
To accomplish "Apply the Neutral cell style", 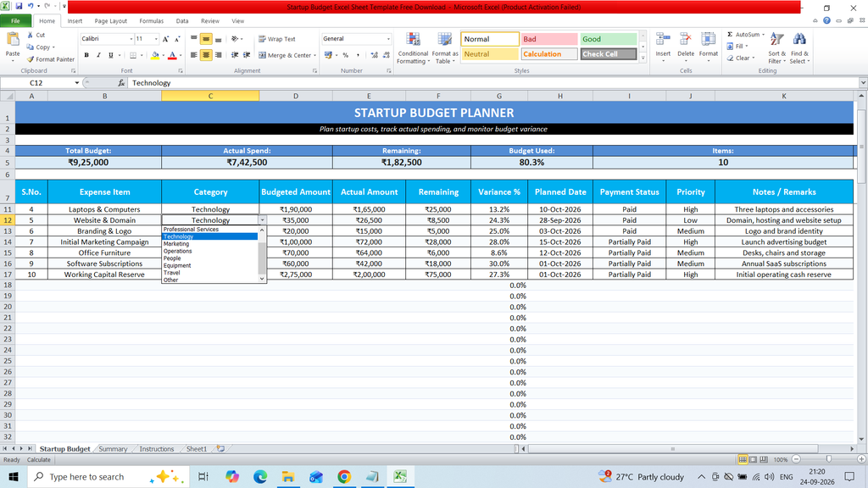I will [490, 54].
